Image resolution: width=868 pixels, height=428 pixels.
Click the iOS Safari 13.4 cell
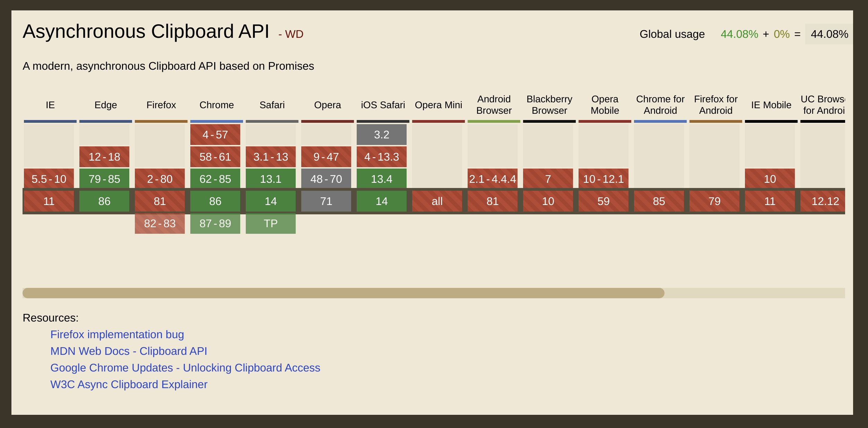point(381,179)
